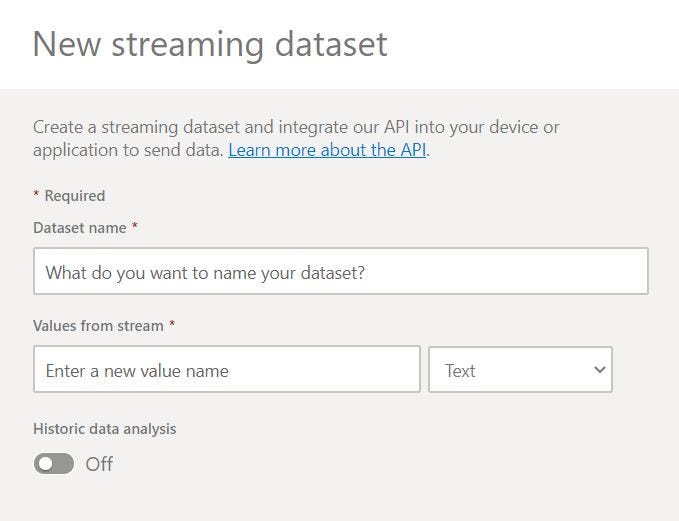Enable the Historic data analysis toggle
679x521 pixels.
point(54,464)
